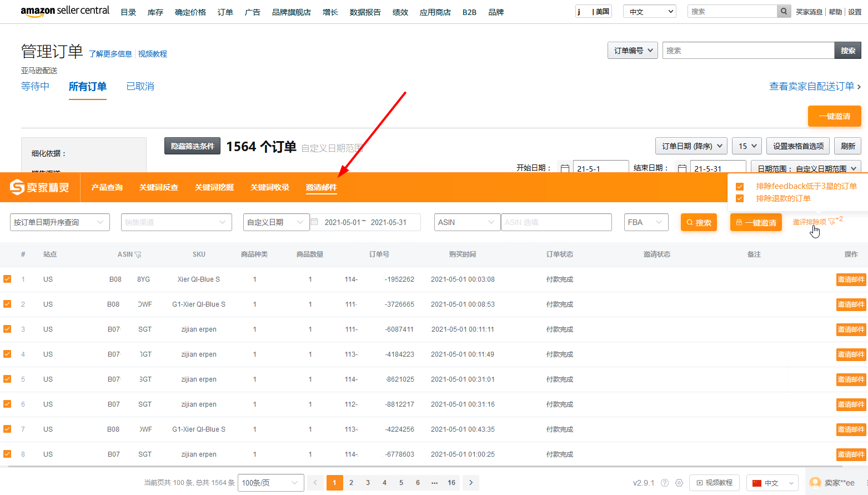
Task: Click the ASIN column filter icon
Action: 138,254
